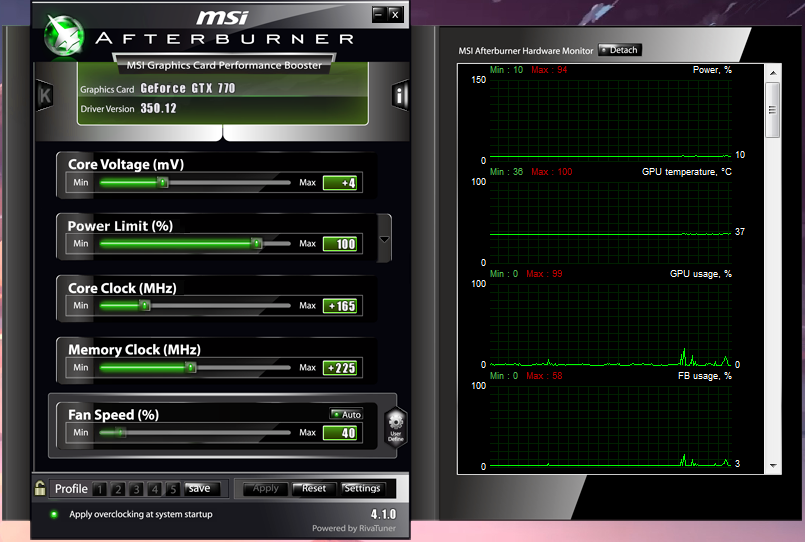Open the information i icon

pyautogui.click(x=400, y=95)
